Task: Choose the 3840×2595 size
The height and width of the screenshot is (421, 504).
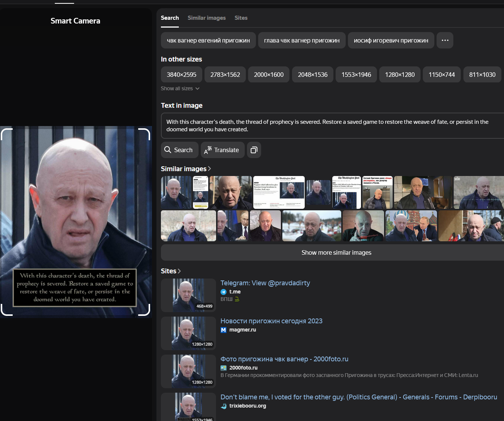Action: [x=181, y=75]
